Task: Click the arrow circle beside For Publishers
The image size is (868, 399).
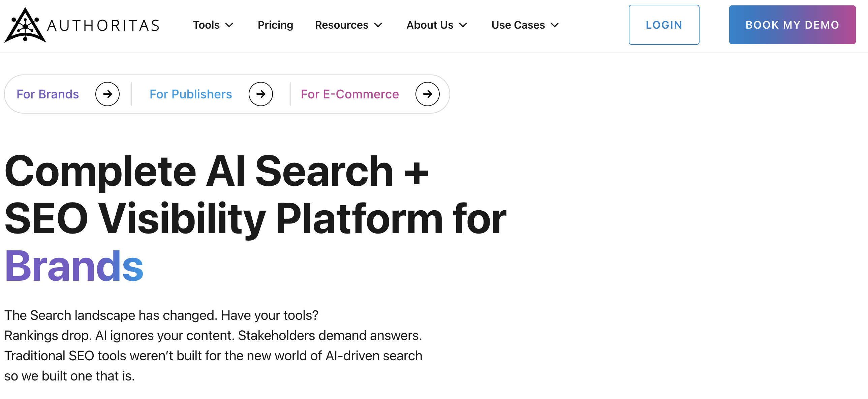Action: (x=261, y=94)
